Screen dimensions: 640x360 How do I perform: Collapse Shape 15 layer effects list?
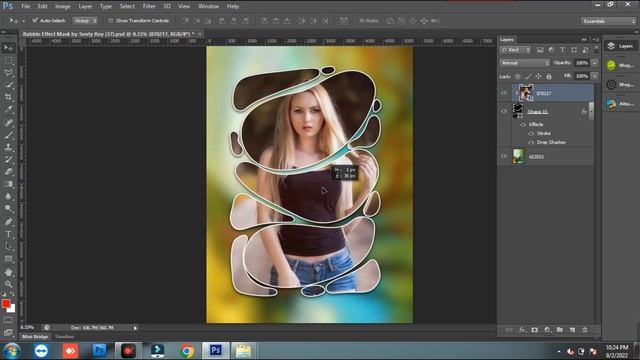591,111
